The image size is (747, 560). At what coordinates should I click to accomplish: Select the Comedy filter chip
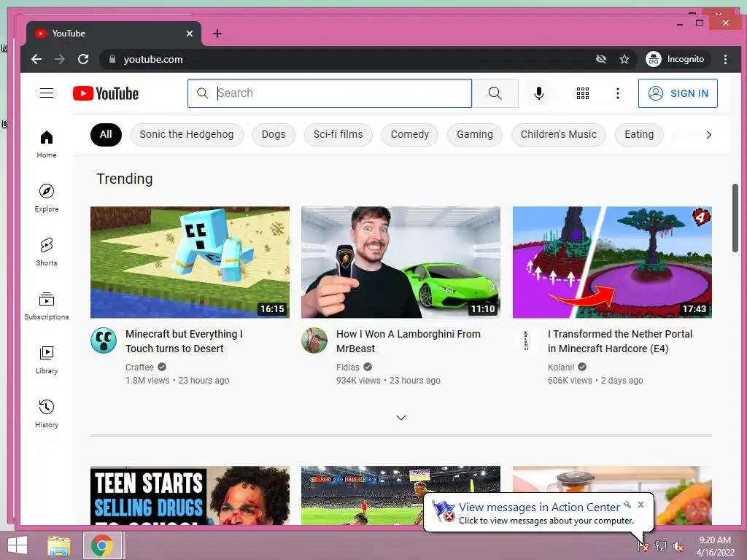(x=410, y=135)
